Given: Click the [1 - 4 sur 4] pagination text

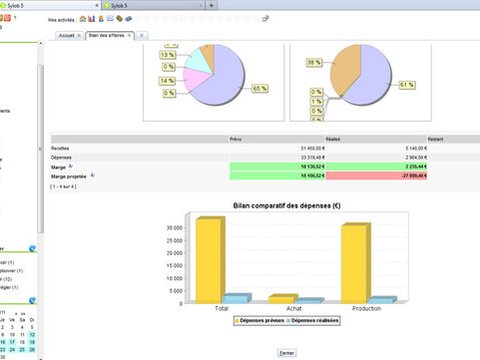Looking at the screenshot, I should 63,186.
